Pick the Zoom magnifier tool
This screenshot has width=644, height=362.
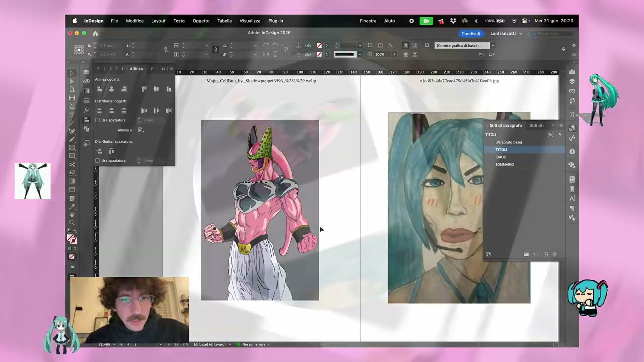pyautogui.click(x=72, y=223)
